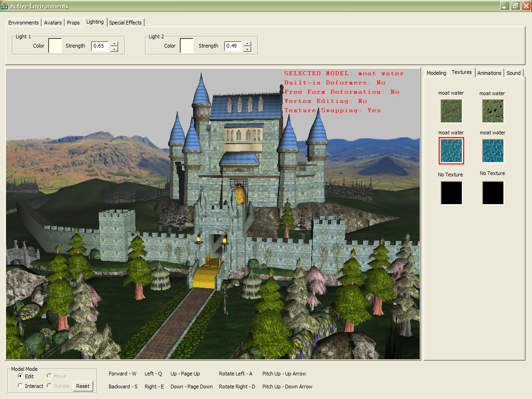The width and height of the screenshot is (532, 399).
Task: Click the 'Texture Swapping: Yes' text
Action: coord(332,110)
